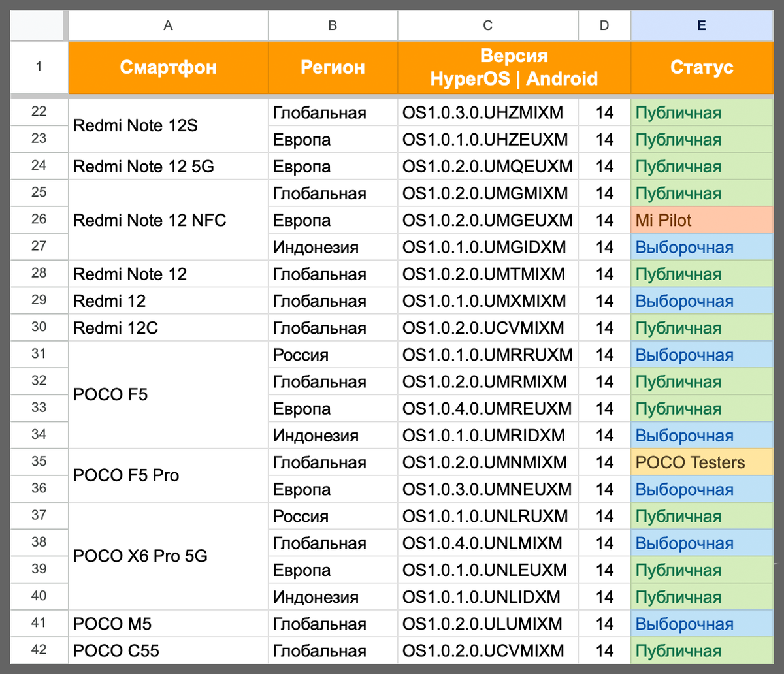Image resolution: width=784 pixels, height=674 pixels.
Task: Select column A header
Action: (169, 25)
